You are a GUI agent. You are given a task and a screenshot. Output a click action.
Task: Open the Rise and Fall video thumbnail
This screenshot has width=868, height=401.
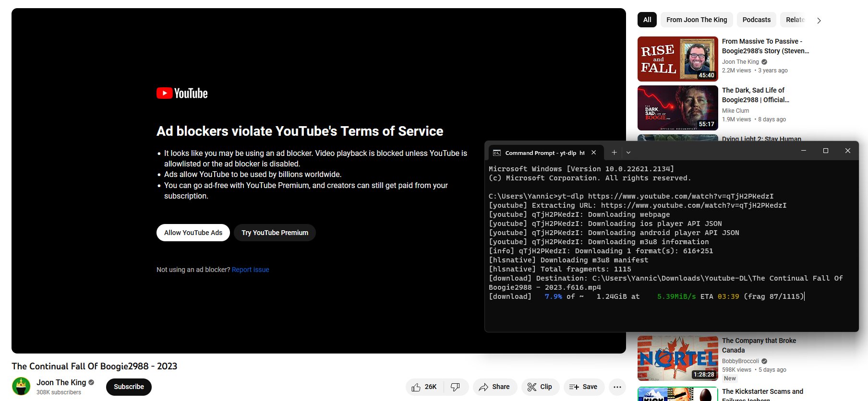678,59
